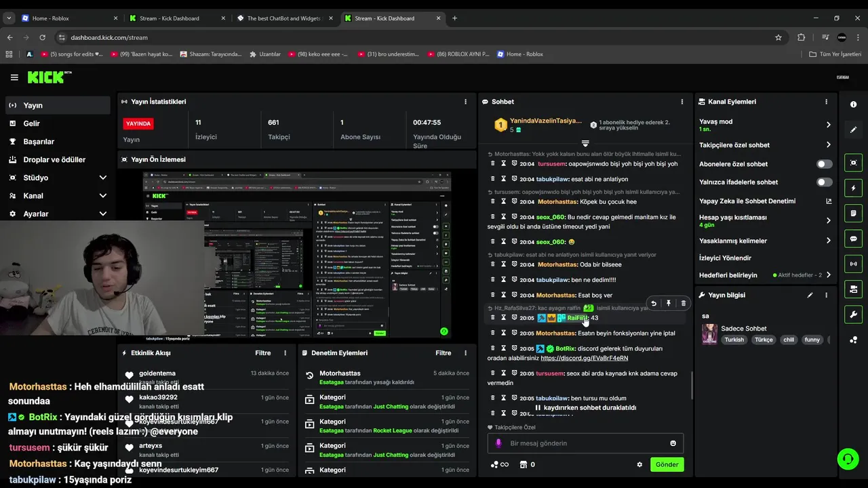Focus the 'Bir mesaj gönderin' input field
The height and width of the screenshot is (488, 868).
coord(585,443)
